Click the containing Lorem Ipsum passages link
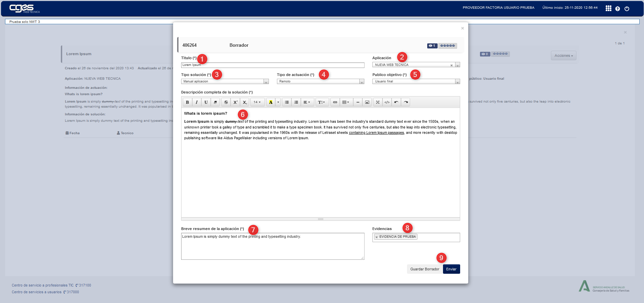 tap(376, 133)
